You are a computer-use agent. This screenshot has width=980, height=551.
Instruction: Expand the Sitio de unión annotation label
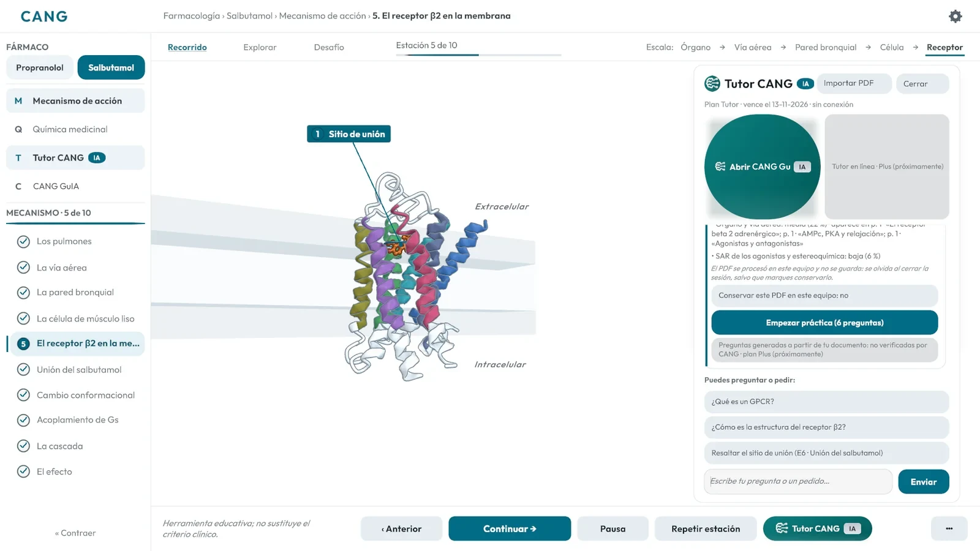[x=349, y=134]
